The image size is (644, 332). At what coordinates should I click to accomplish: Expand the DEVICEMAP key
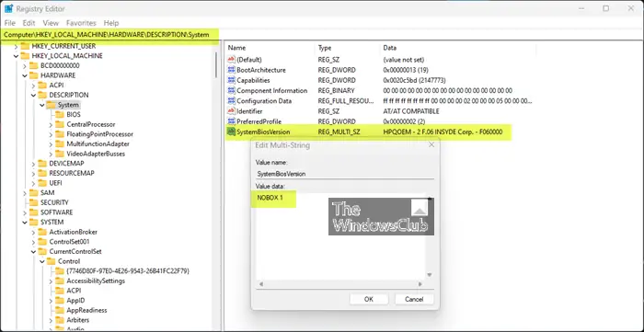33,164
